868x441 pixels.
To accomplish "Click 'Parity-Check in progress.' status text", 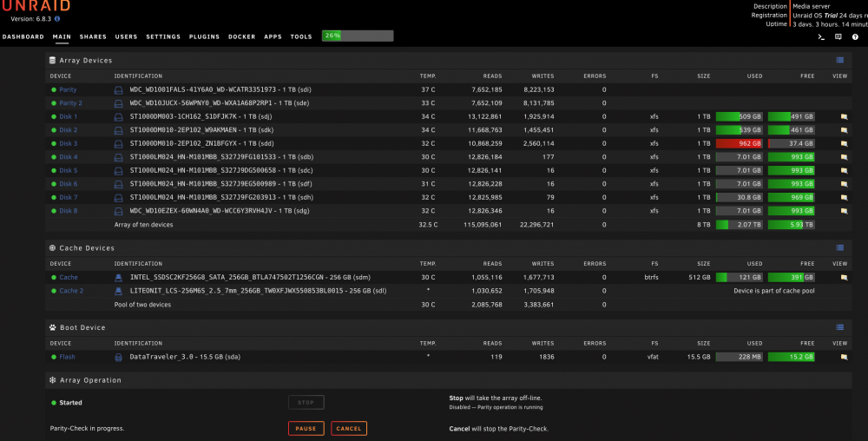I will 87,428.
